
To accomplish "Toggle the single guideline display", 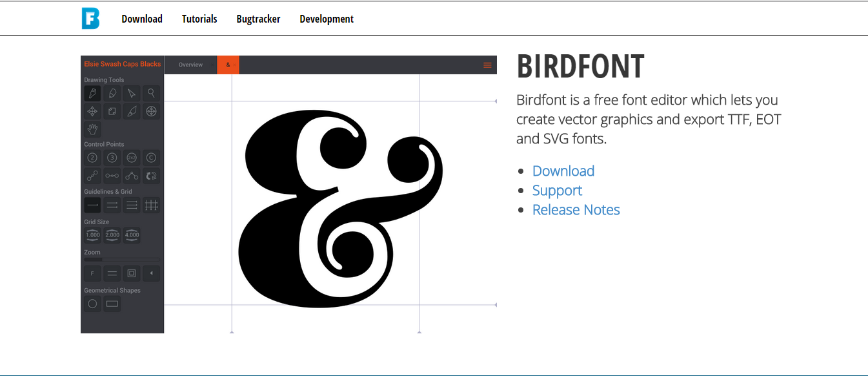I will (92, 205).
